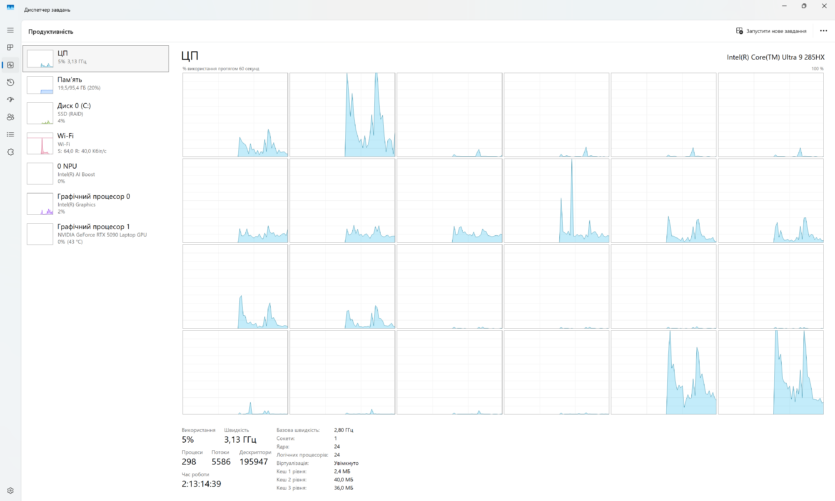Screen dimensions: 835x501
Task: Click the 'Запустити нове завдання' button
Action: [x=771, y=31]
